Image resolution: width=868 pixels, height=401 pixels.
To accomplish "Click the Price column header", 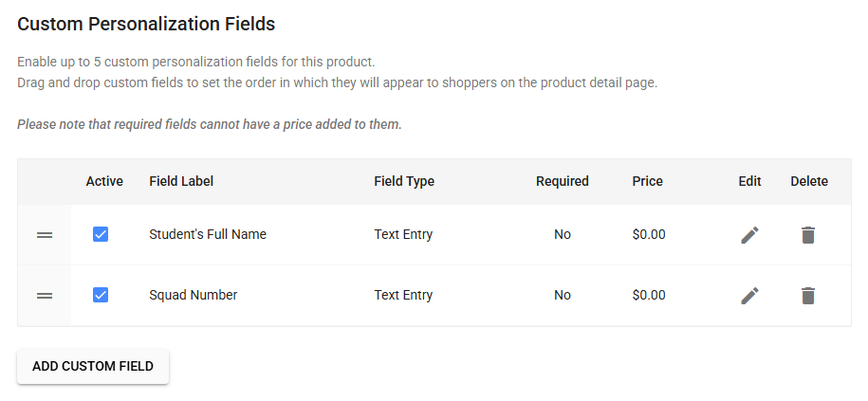I will 648,181.
